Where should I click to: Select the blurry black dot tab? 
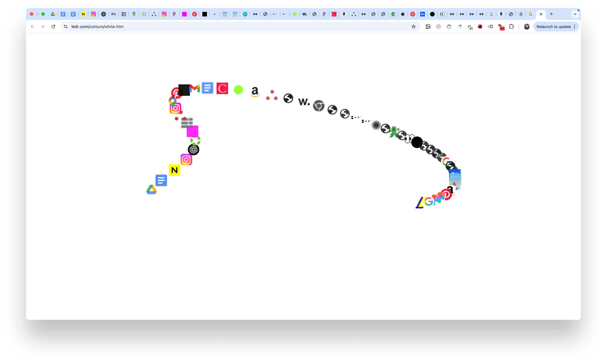[x=403, y=14]
